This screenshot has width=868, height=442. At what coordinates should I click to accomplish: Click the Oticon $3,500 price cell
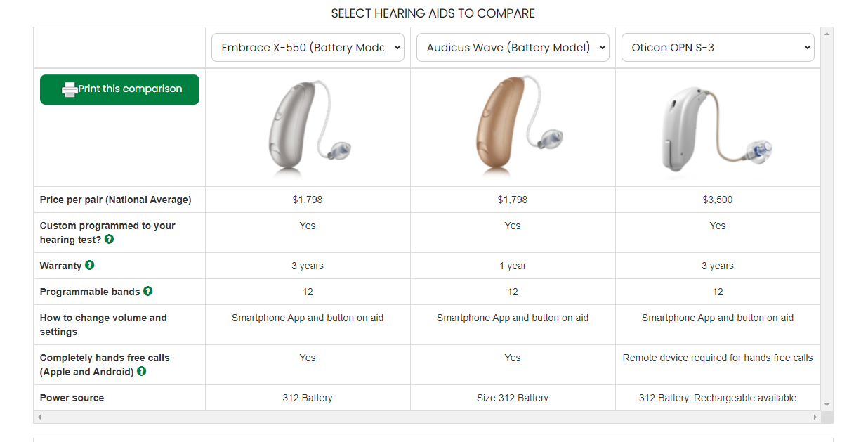718,200
